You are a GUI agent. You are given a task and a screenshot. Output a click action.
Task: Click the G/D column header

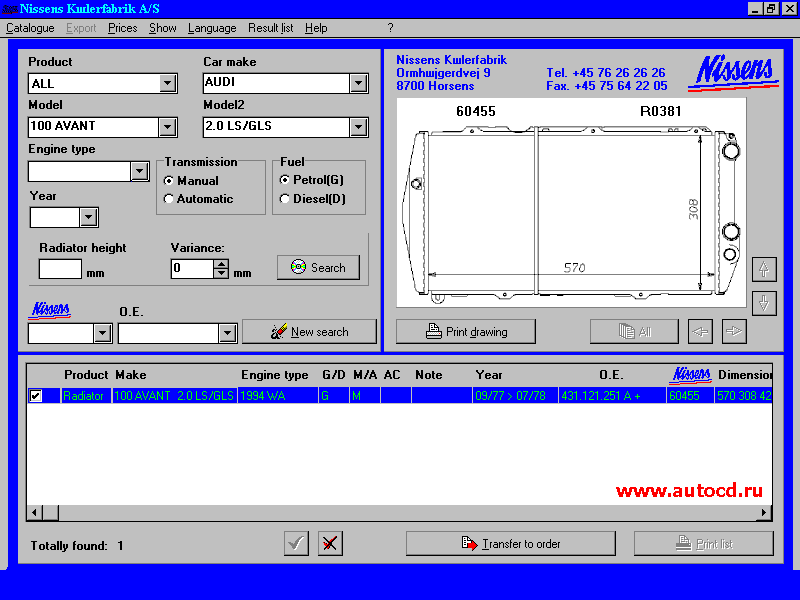(x=334, y=375)
